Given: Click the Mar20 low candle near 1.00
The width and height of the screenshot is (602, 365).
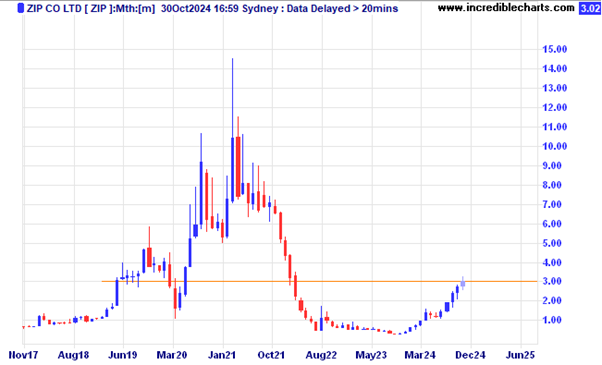Looking at the screenshot, I should tap(175, 298).
